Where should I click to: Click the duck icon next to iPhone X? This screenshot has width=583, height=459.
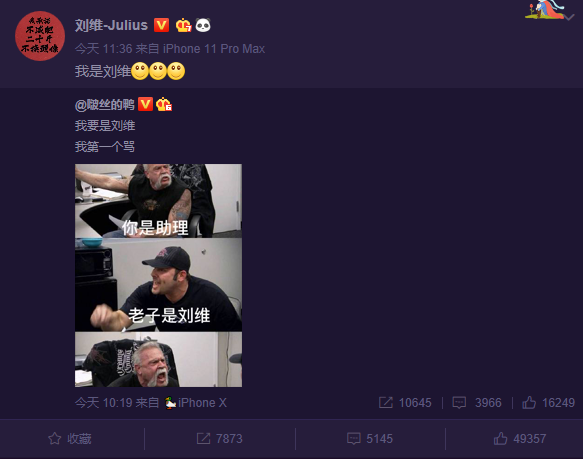coord(170,403)
